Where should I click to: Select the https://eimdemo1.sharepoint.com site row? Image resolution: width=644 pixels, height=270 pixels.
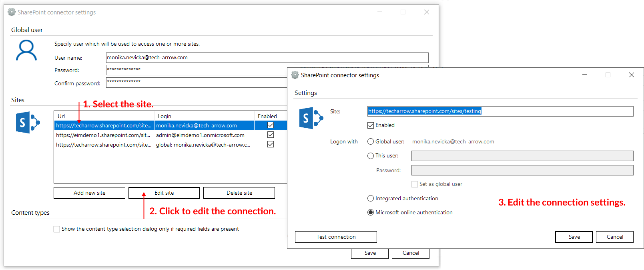tap(171, 135)
